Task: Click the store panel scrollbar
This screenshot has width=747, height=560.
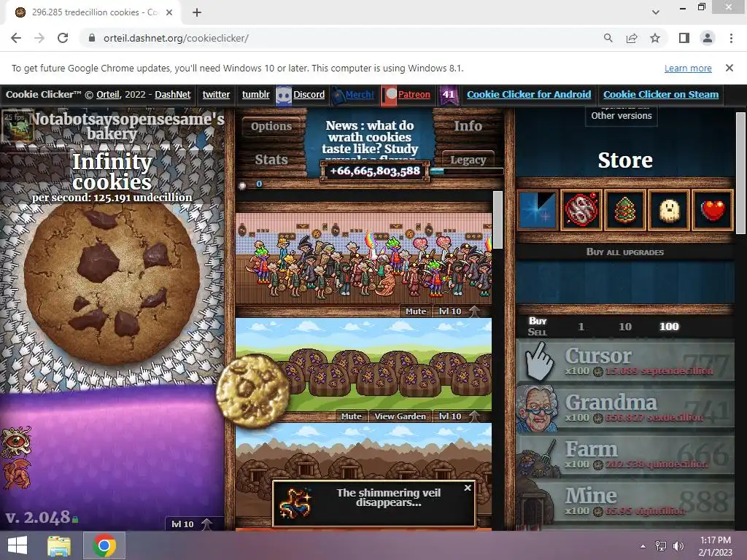Action: [x=740, y=174]
